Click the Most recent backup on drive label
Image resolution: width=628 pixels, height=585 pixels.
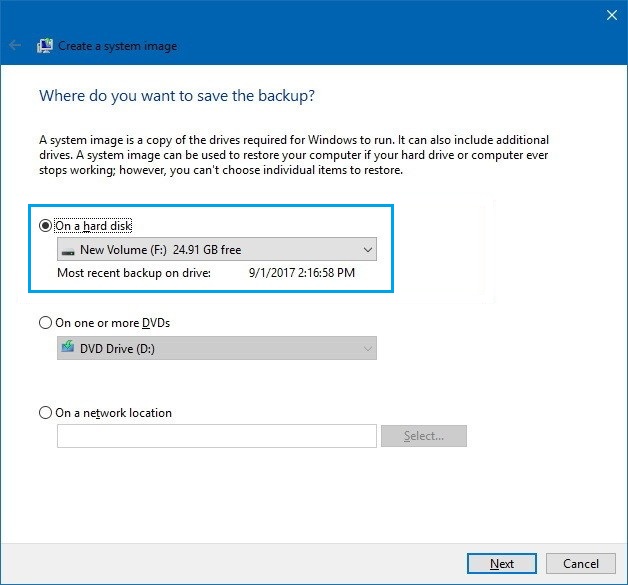point(134,273)
